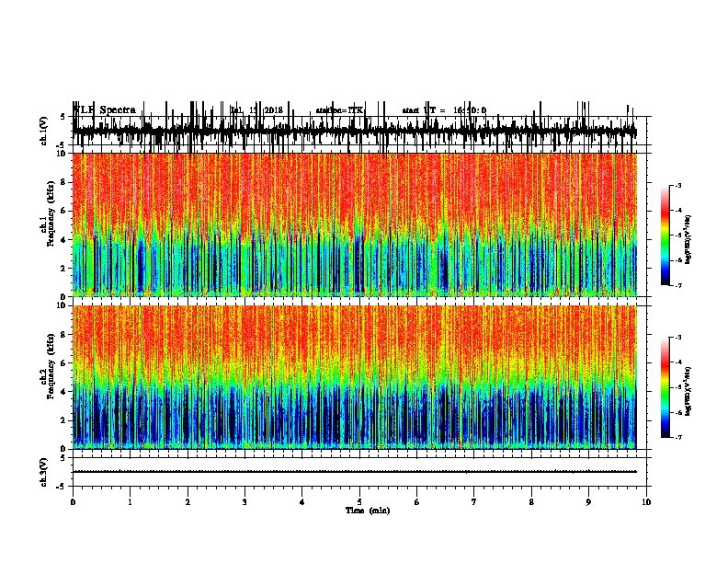The width and height of the screenshot is (728, 563).
Task: Click the '-3' label on ch.1 color bar
Action: (678, 186)
